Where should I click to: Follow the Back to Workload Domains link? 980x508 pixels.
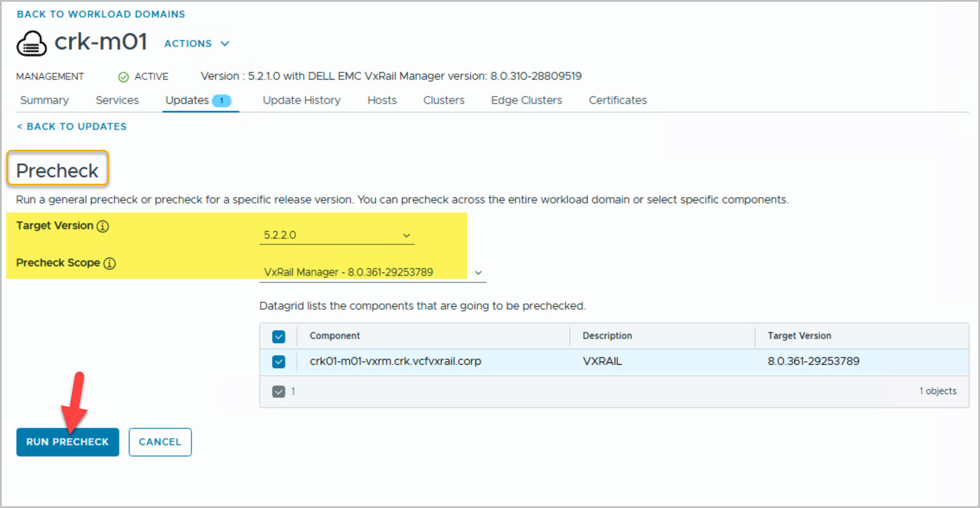click(101, 14)
